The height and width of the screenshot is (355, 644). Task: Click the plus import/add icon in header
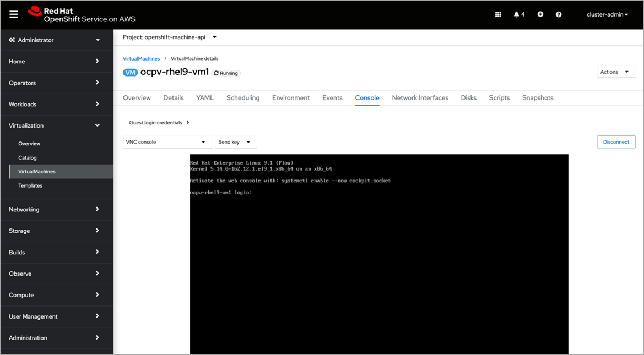(x=540, y=14)
